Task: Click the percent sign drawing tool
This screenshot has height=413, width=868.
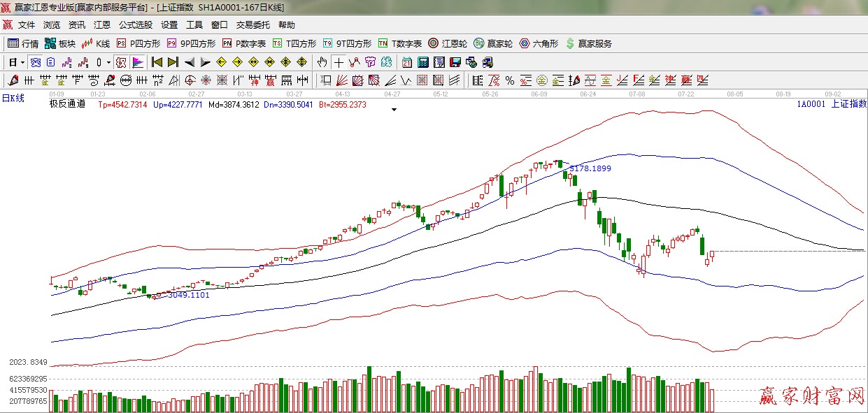Action: (510, 80)
